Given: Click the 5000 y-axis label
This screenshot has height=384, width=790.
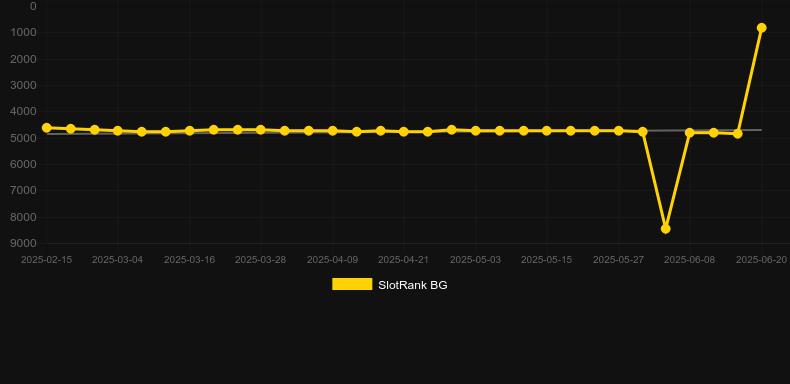Looking at the screenshot, I should pyautogui.click(x=24, y=138).
